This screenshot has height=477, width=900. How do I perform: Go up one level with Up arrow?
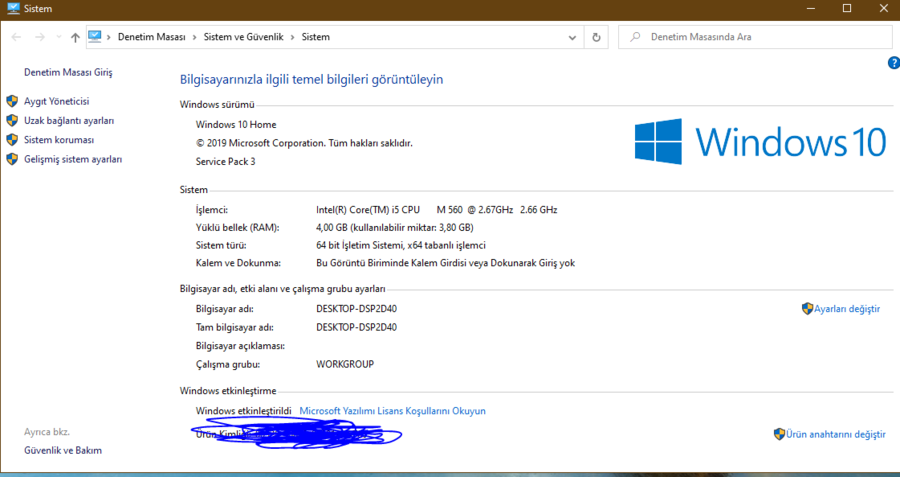(x=75, y=37)
